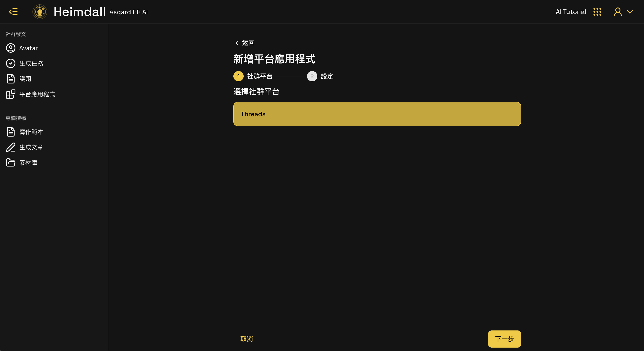The image size is (644, 351).
Task: Select step 1 circle 社群平台
Action: (238, 76)
